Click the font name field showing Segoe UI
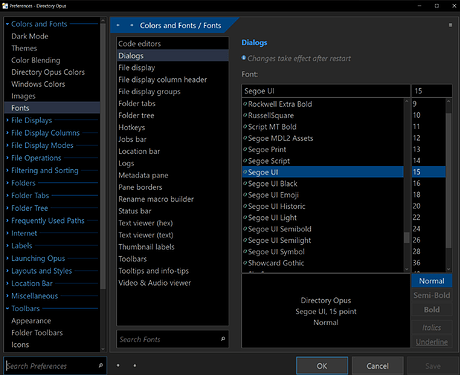The image size is (460, 375). [326, 91]
